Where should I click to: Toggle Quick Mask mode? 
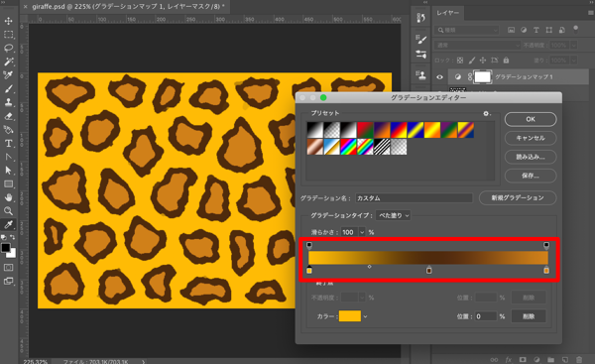point(8,268)
